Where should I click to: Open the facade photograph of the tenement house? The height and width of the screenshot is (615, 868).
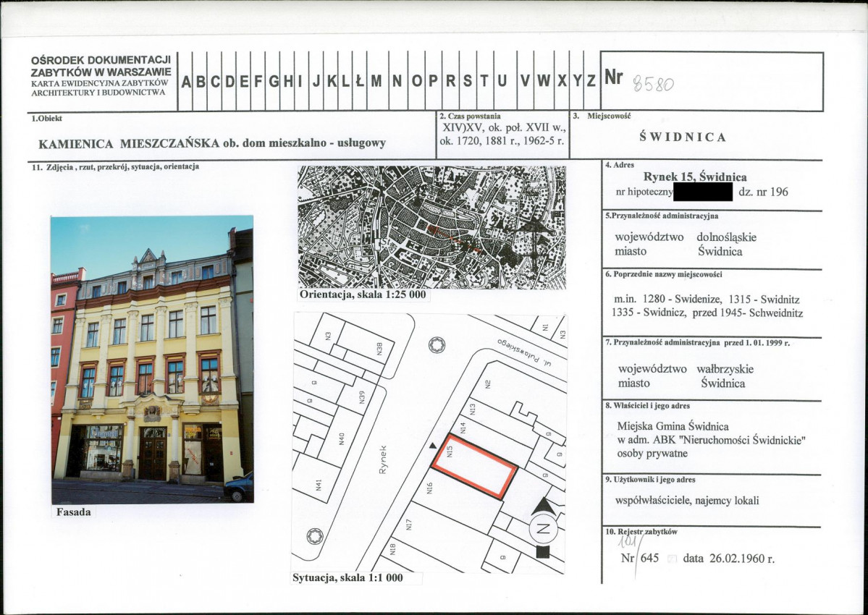coord(152,360)
